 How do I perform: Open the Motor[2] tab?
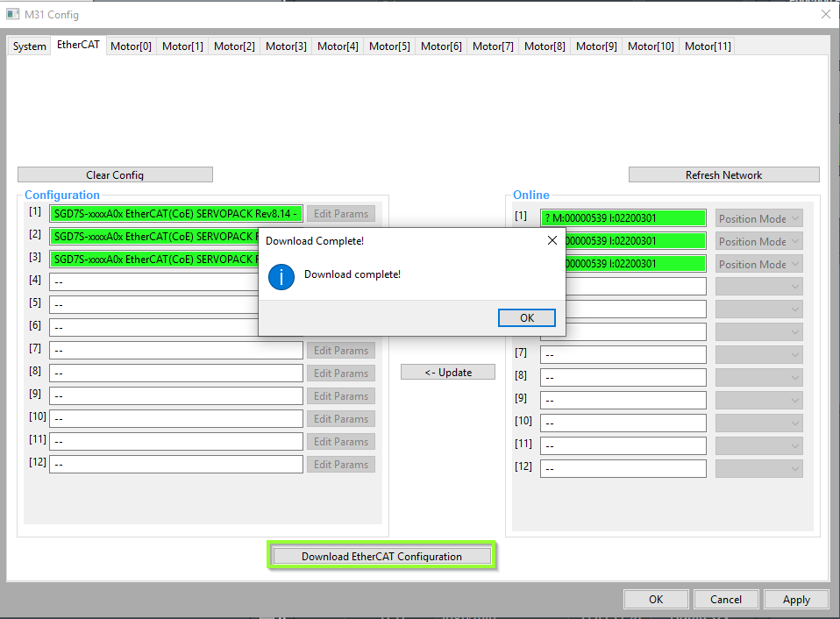(234, 46)
